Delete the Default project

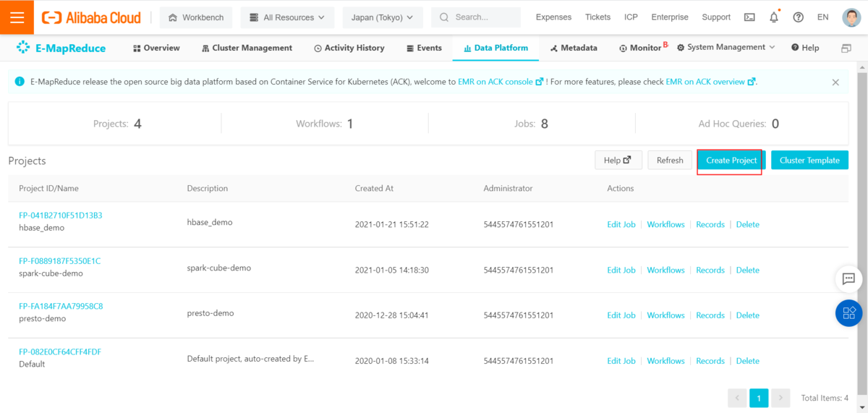pos(748,360)
